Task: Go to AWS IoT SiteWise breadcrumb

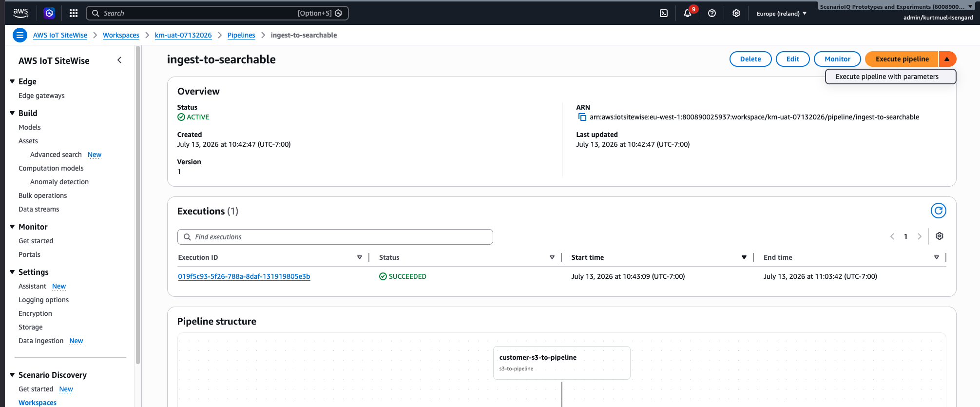Action: click(60, 35)
